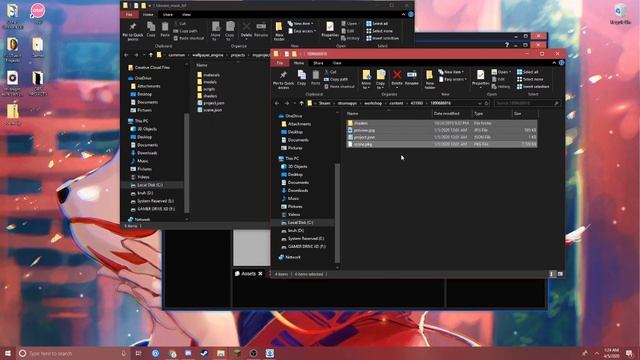Click Edit in front Explorer ribbon

click(498, 79)
